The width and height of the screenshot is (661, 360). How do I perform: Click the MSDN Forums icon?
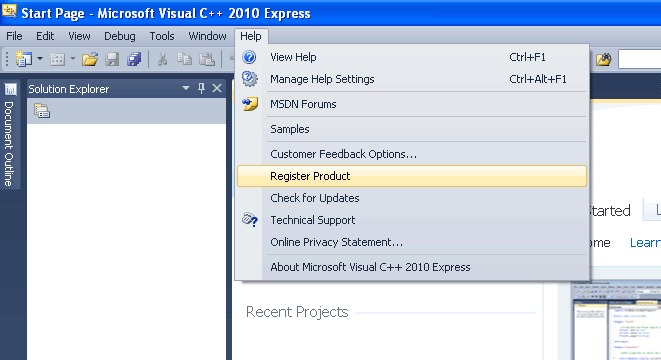coord(250,104)
